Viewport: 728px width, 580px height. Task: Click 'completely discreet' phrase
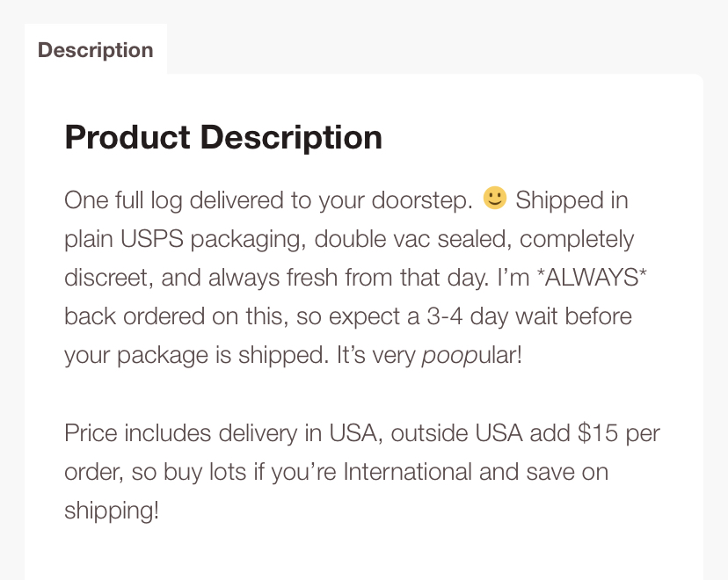pyautogui.click(x=577, y=240)
